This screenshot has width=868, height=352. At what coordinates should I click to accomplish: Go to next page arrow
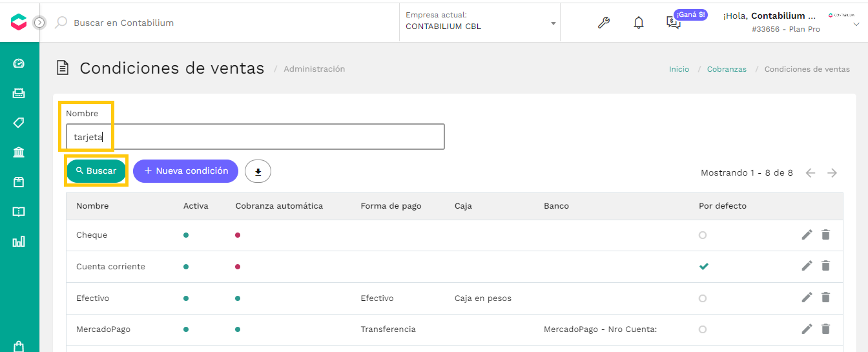tap(832, 173)
